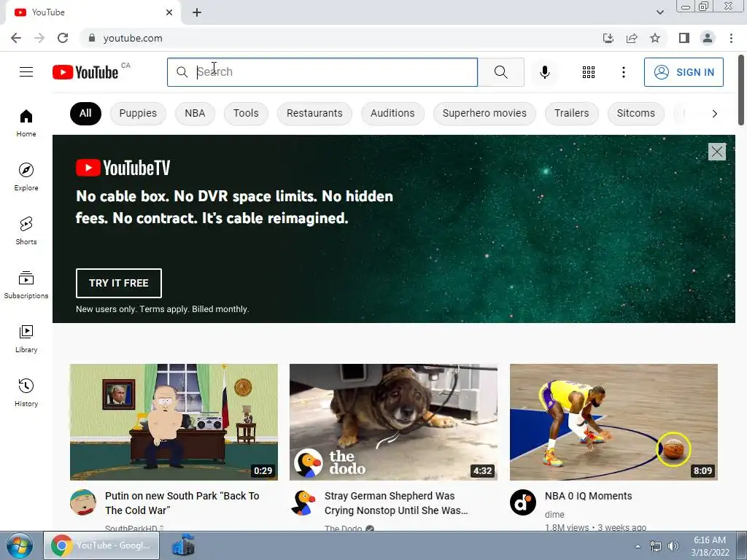Open Chrome profile avatar

[x=708, y=38]
